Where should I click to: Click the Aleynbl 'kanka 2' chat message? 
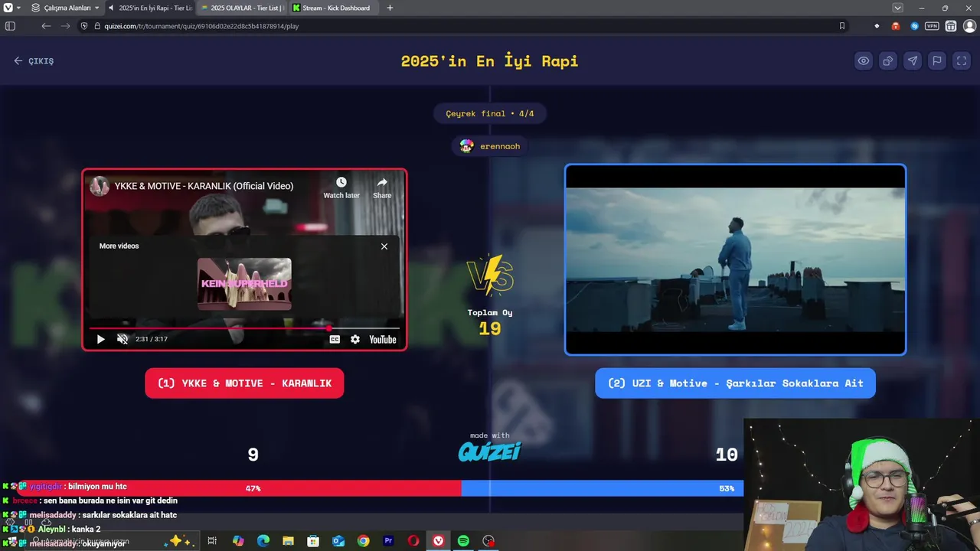point(52,529)
